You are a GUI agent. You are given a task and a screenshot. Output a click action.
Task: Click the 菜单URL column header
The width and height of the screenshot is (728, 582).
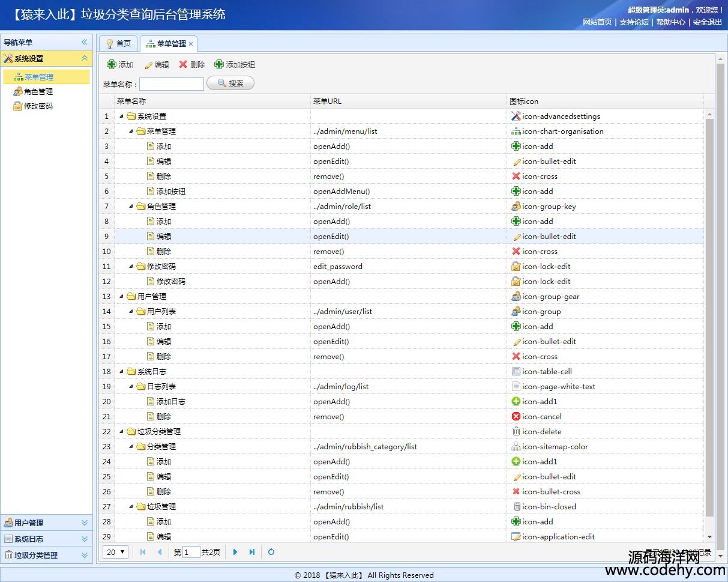pos(409,101)
